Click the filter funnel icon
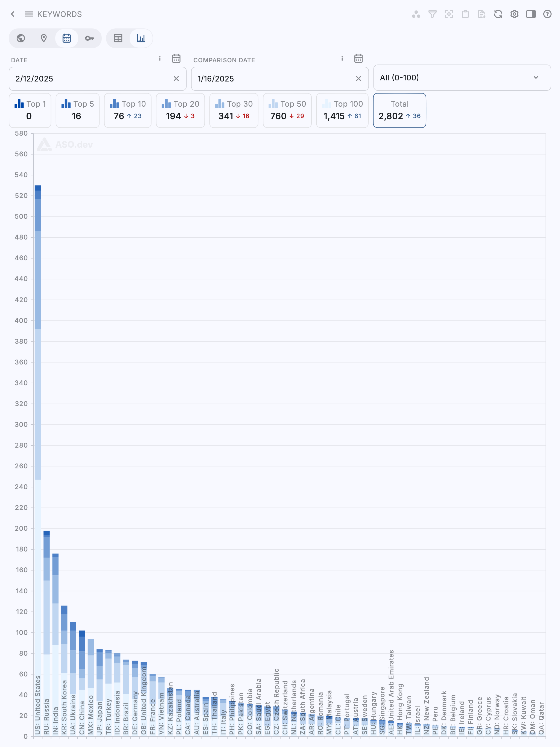The height and width of the screenshot is (747, 560). click(432, 14)
